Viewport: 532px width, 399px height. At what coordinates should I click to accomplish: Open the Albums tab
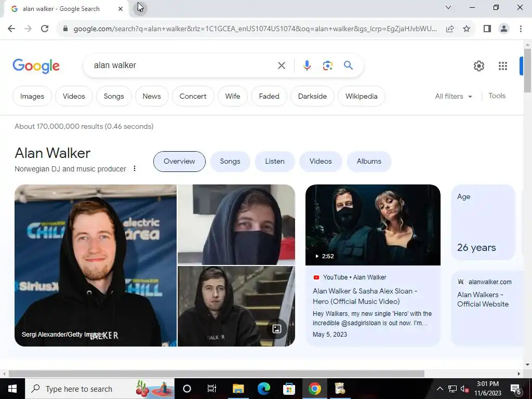pyautogui.click(x=369, y=162)
